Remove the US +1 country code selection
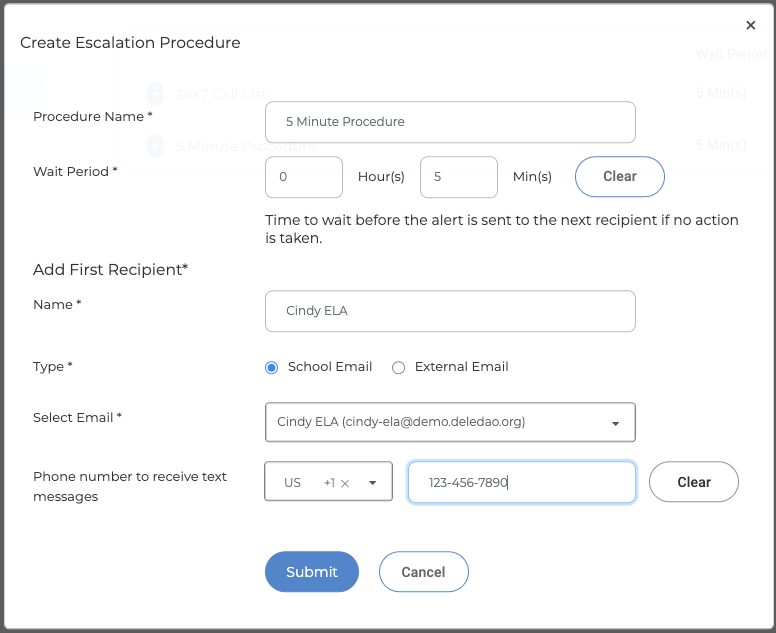 pyautogui.click(x=345, y=484)
